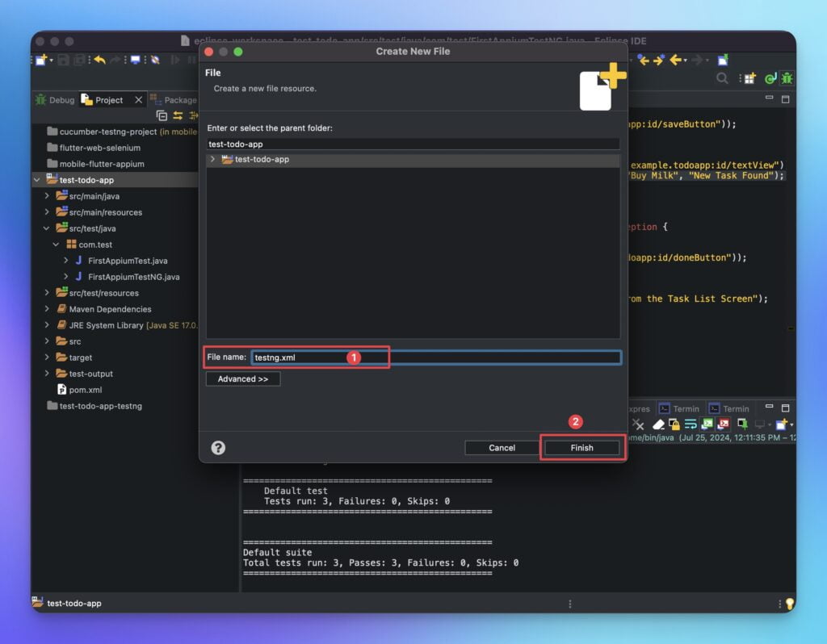Select the flutter-web-selenium project
Viewport: 827px width, 644px height.
94,148
